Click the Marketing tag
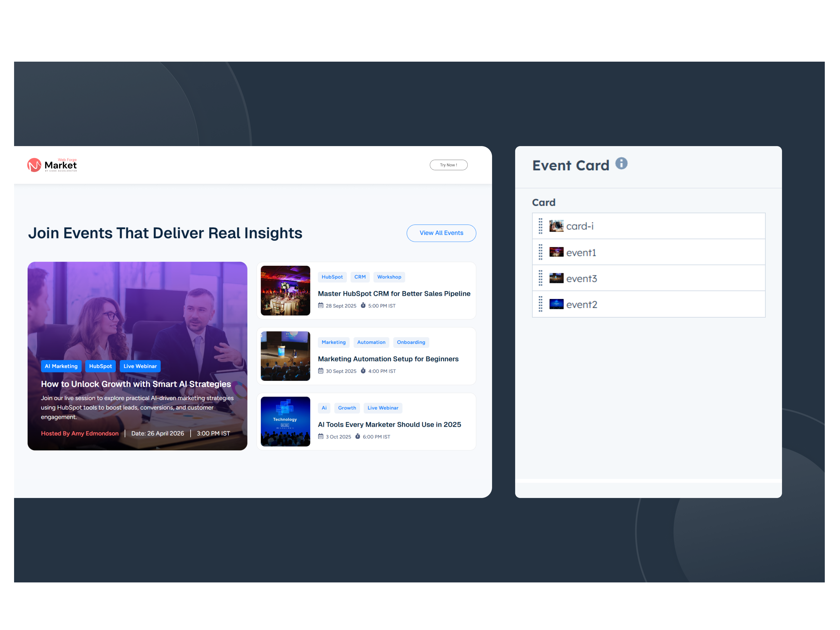The width and height of the screenshot is (840, 630). click(334, 342)
